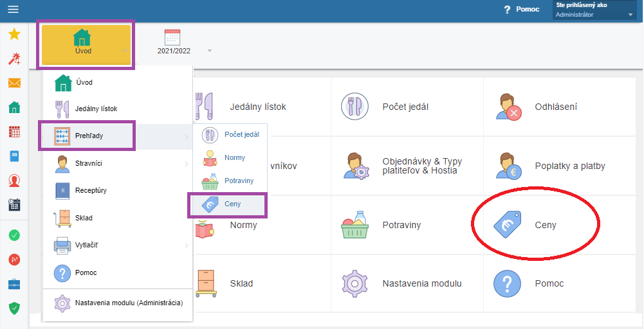Choose Normy in Prehľady submenu
The height and width of the screenshot is (329, 644).
[230, 158]
